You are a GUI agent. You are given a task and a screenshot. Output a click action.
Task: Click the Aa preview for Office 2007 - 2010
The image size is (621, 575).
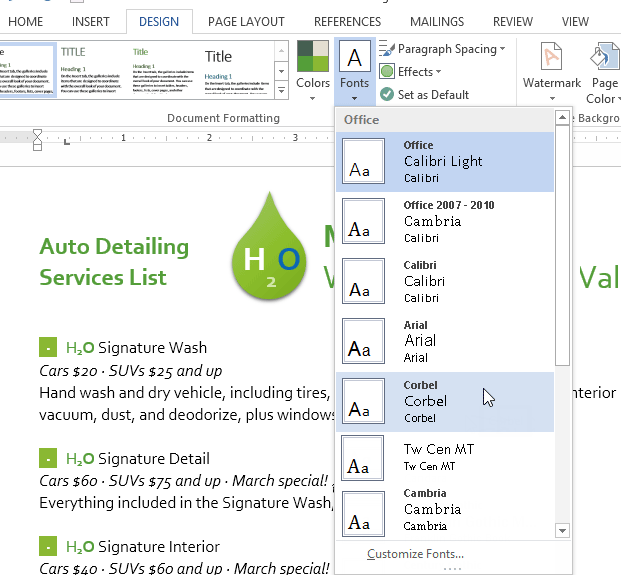(363, 221)
